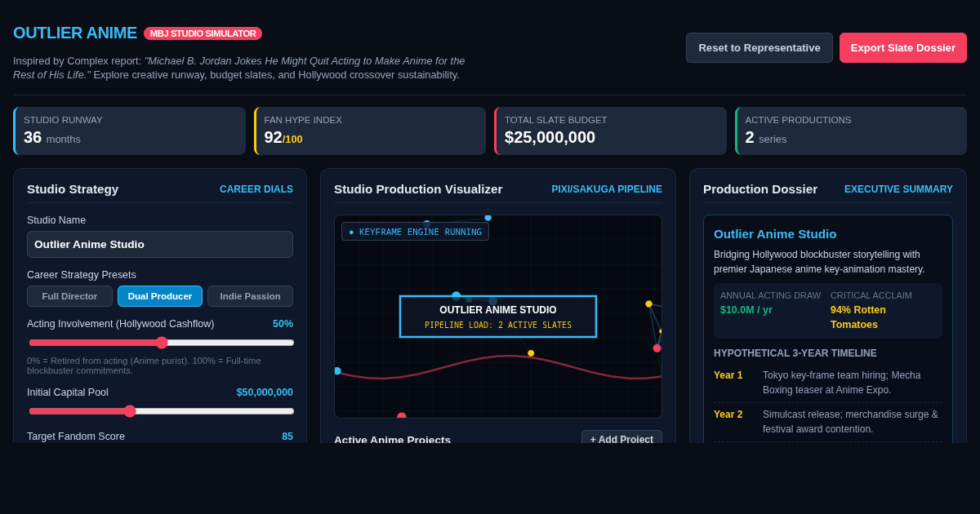Click Reset to Representative button
The height and width of the screenshot is (514, 980).
759,48
